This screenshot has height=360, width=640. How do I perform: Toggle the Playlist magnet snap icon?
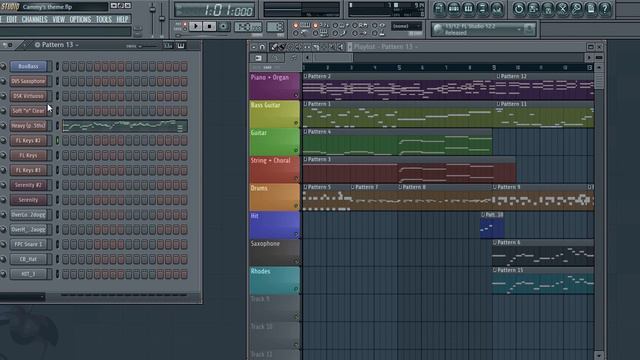click(262, 47)
